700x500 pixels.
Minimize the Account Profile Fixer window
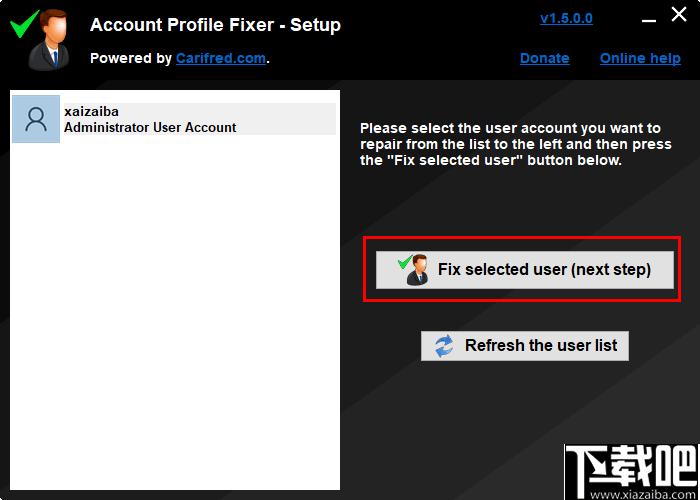pyautogui.click(x=649, y=21)
